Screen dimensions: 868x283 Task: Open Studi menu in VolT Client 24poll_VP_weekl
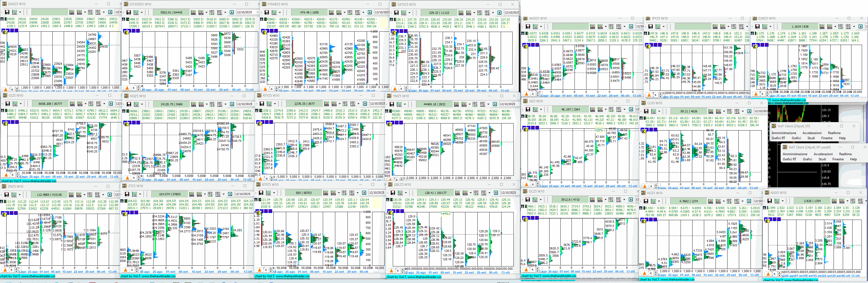(822, 159)
